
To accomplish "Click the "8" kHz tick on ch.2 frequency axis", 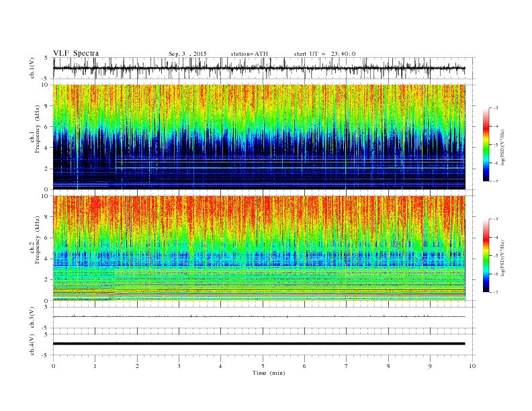I will [x=46, y=217].
